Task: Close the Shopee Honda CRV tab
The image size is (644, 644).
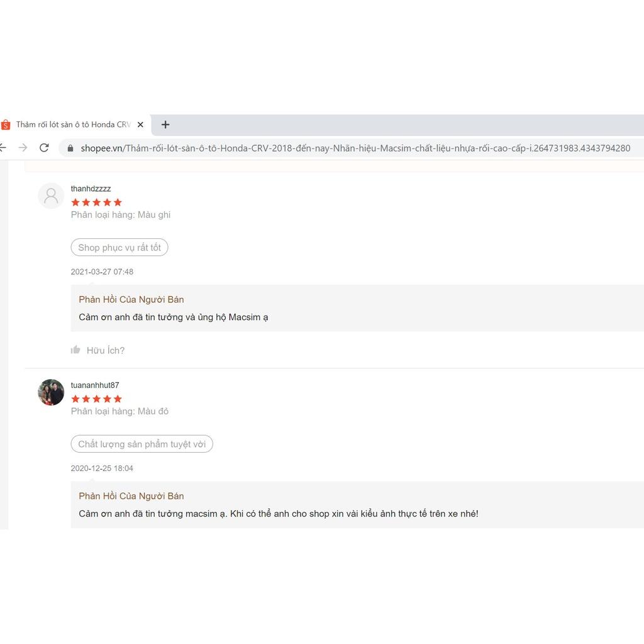Action: tap(140, 125)
